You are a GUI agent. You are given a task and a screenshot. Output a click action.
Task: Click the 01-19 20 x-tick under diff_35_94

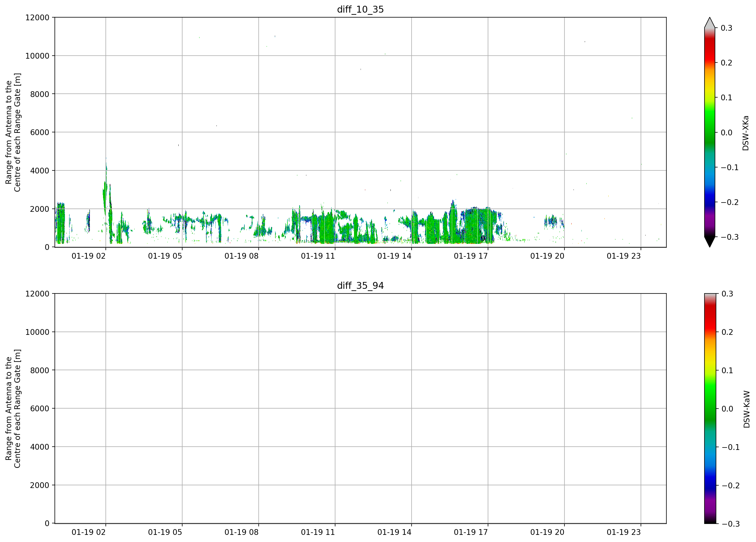(547, 532)
